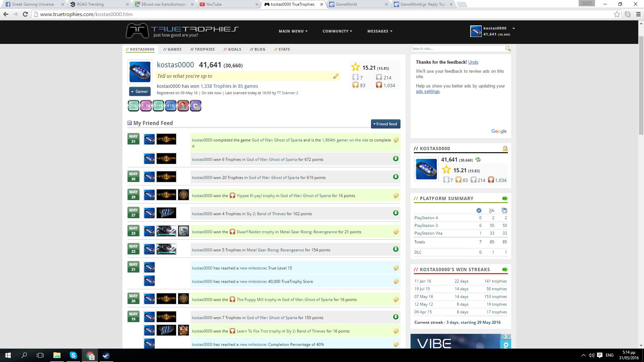Click the 1.36 pink badge
Screen dimensions: 644x362
coord(146,106)
